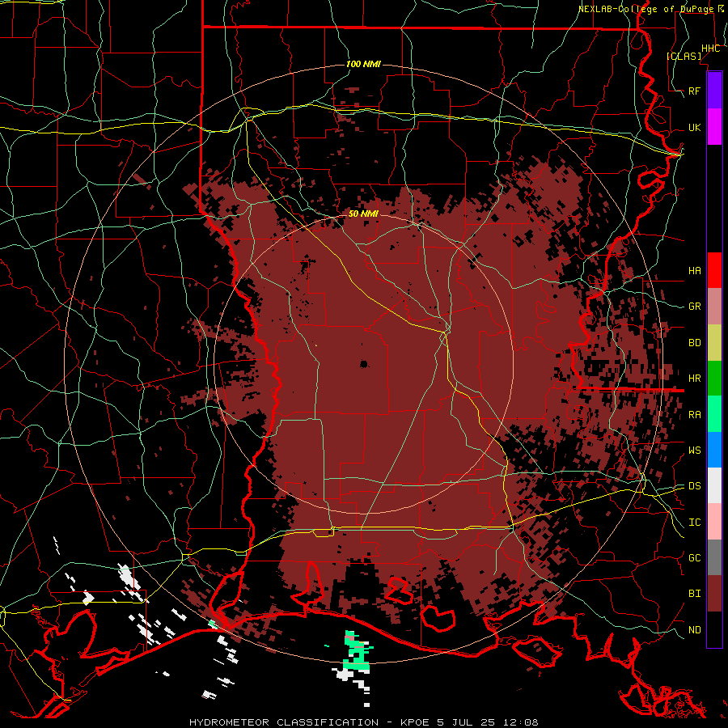Click the HYDROMETEOR CLASSIFICATION title text

(284, 722)
